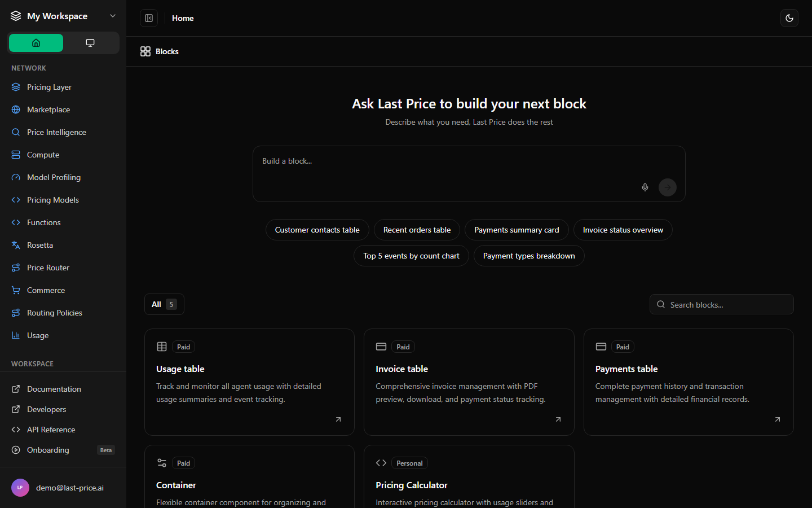Screen dimensions: 812x508
Task: Open the Container block title
Action: pyautogui.click(x=176, y=485)
